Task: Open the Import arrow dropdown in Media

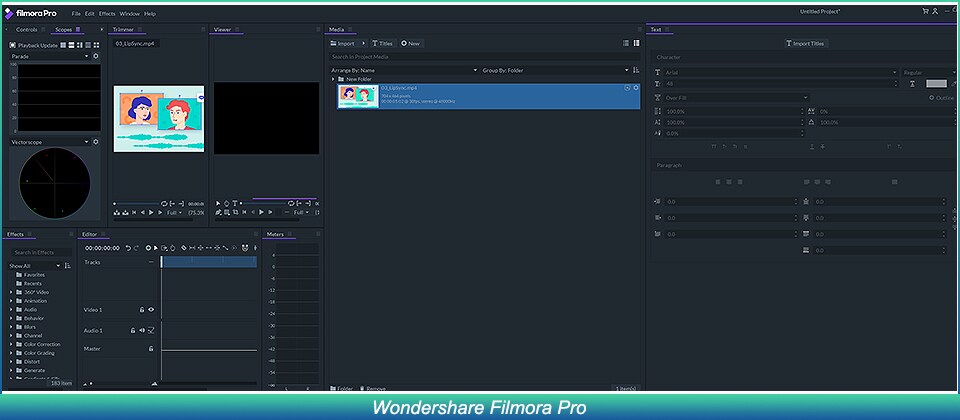Action: click(x=364, y=43)
